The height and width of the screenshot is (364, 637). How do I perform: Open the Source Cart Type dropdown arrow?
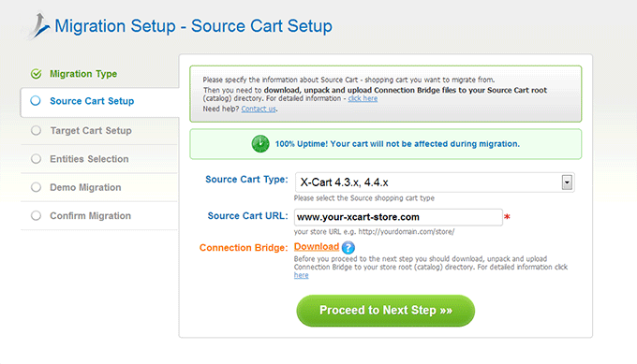[567, 182]
